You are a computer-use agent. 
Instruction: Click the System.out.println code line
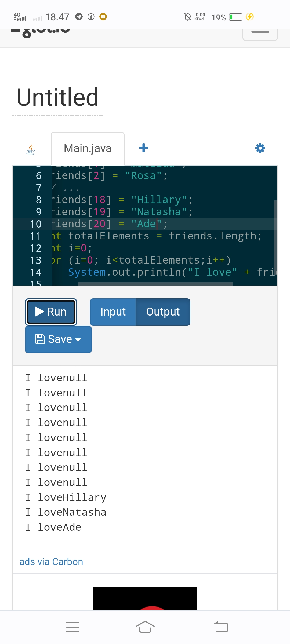coord(172,272)
